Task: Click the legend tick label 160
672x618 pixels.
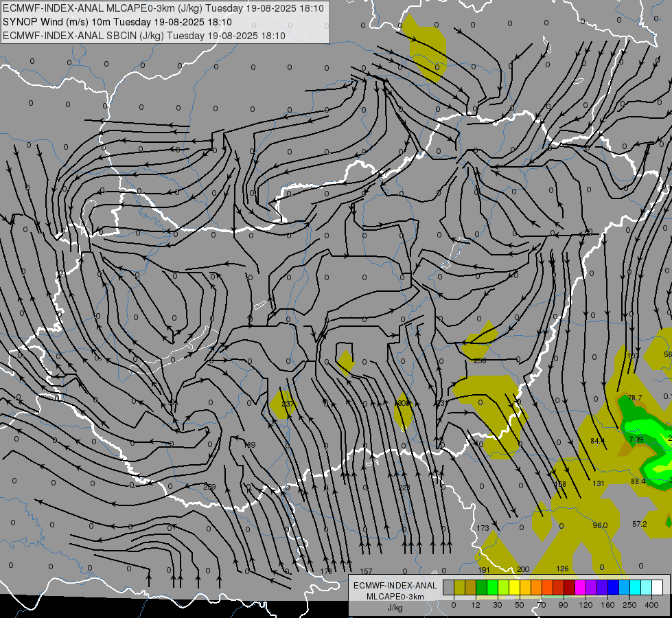Action: pos(607,605)
